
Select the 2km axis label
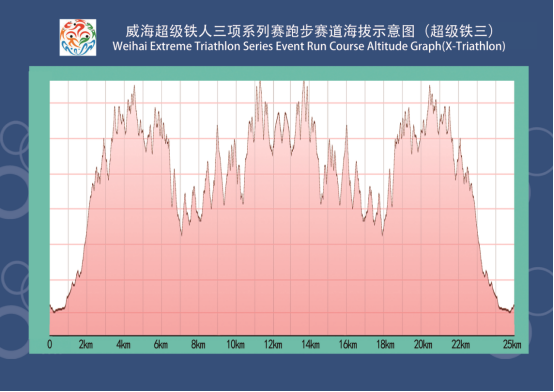86,344
